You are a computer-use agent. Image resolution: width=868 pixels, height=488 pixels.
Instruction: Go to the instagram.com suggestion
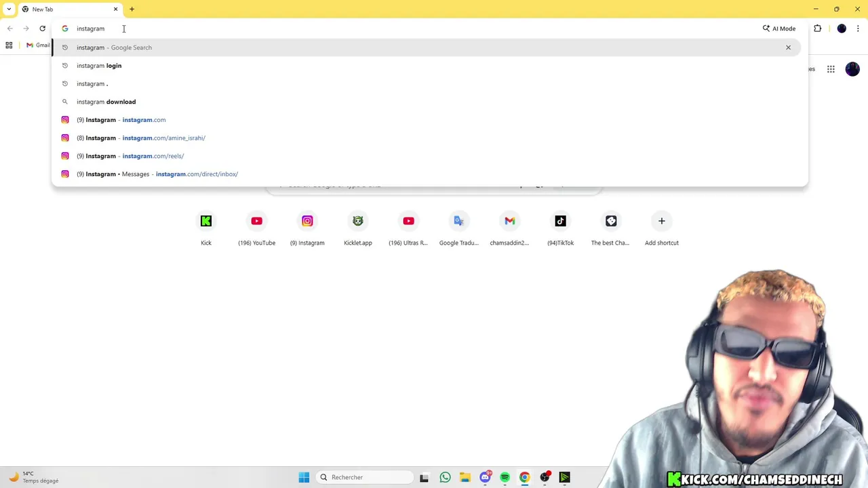coord(426,120)
